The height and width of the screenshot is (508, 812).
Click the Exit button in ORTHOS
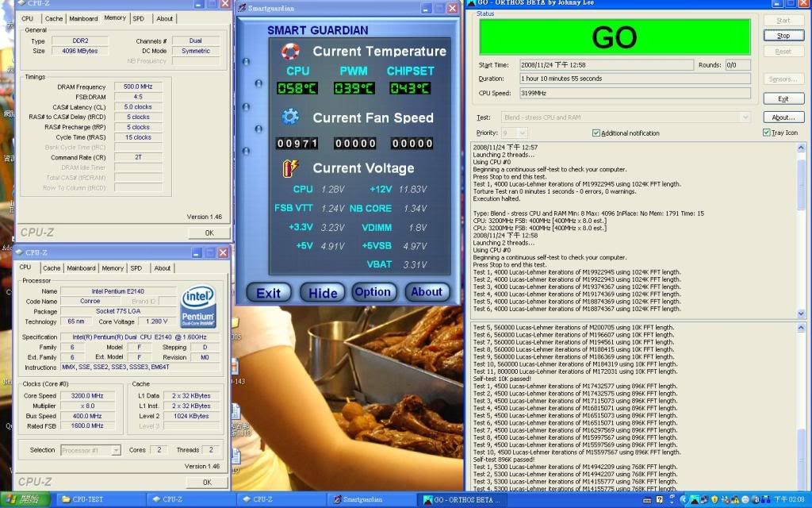click(783, 98)
